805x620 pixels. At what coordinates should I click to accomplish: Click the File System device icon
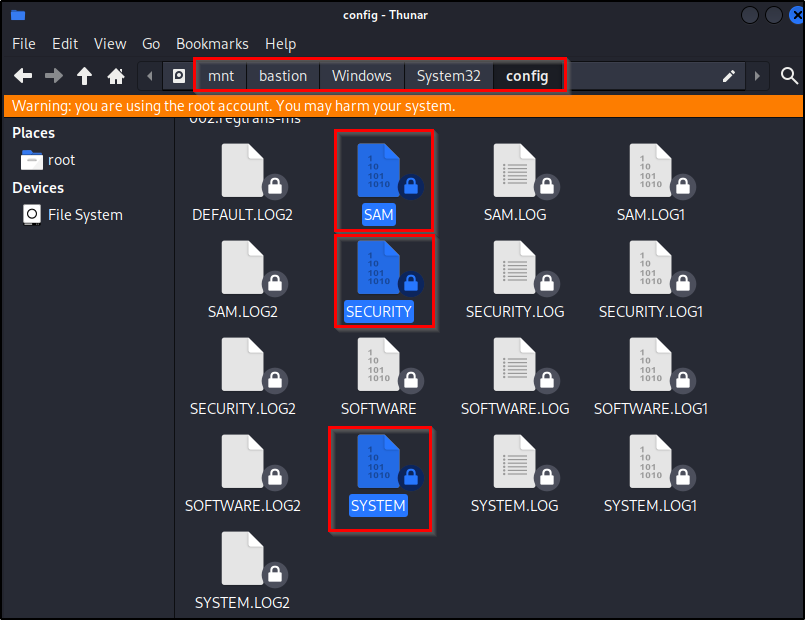click(x=31, y=214)
